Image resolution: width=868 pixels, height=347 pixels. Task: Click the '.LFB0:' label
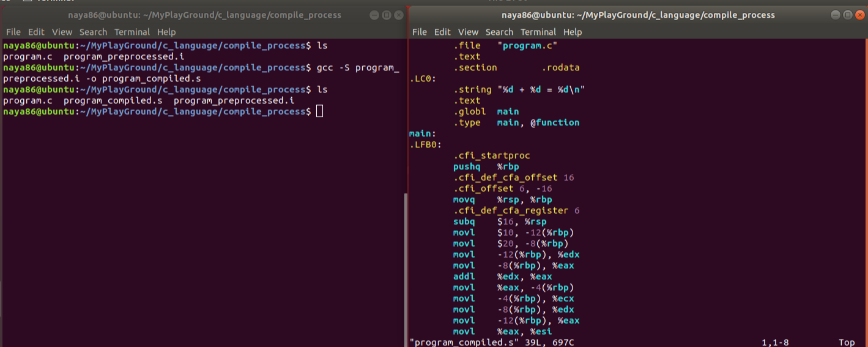point(426,144)
